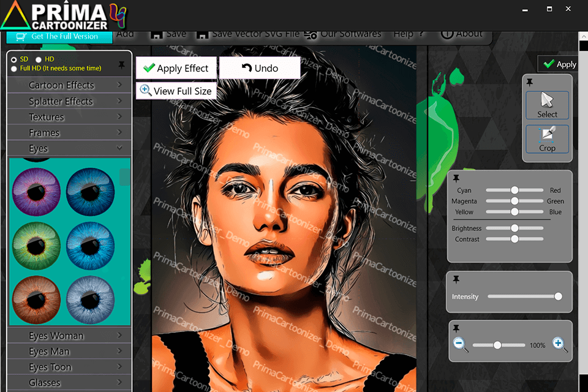Select the purple iris thumbnail
The image size is (588, 392).
pos(36,191)
